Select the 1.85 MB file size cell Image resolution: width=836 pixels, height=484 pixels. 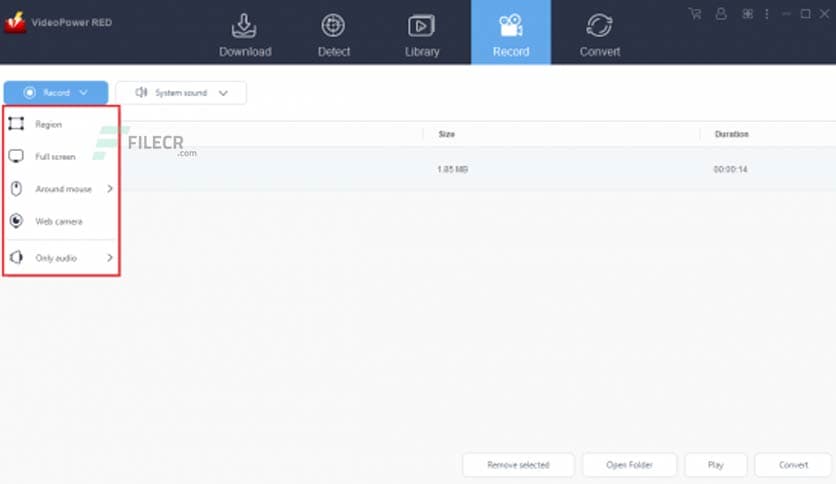(453, 169)
